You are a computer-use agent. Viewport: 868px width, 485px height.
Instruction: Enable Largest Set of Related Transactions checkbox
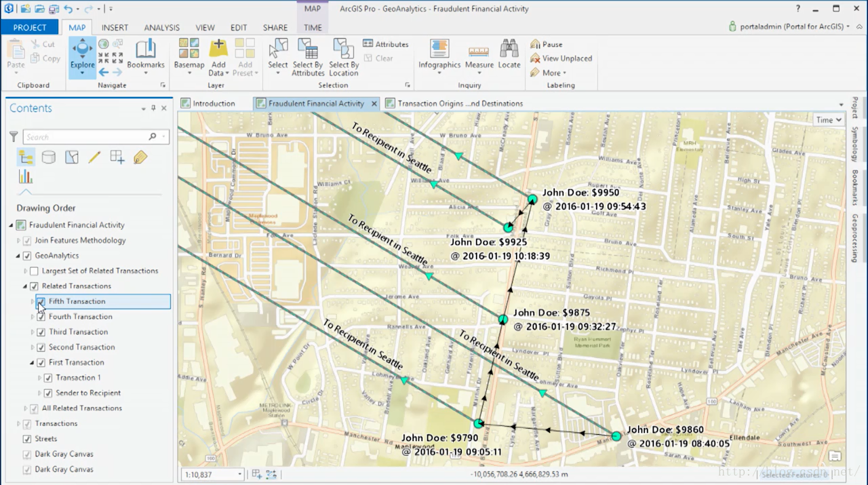tap(34, 271)
